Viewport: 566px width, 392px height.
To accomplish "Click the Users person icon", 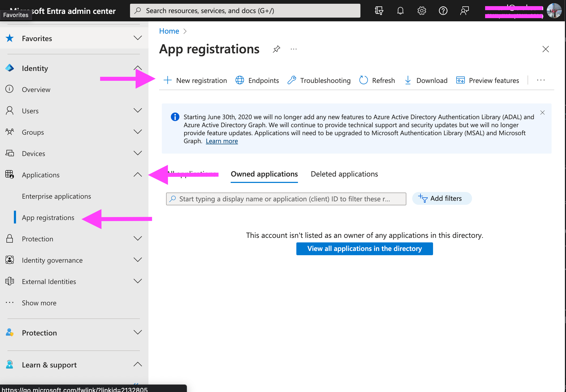I will click(10, 110).
